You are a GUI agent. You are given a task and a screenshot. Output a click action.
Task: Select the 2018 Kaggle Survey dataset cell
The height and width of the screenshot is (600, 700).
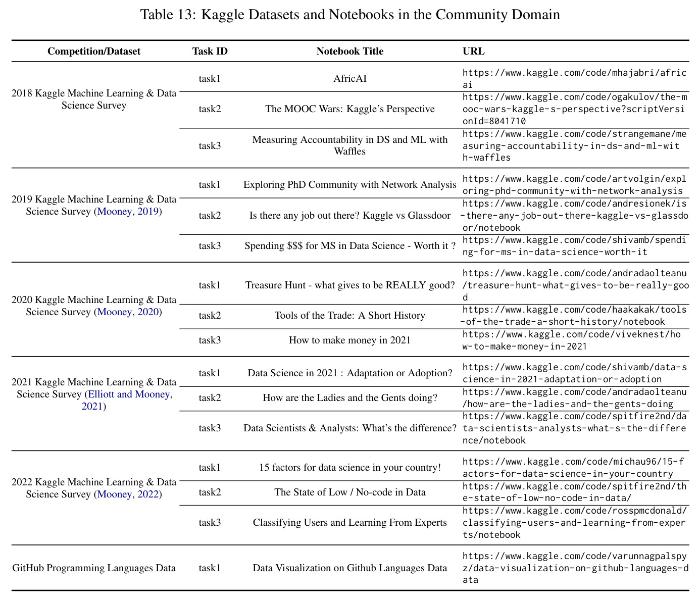pyautogui.click(x=94, y=99)
